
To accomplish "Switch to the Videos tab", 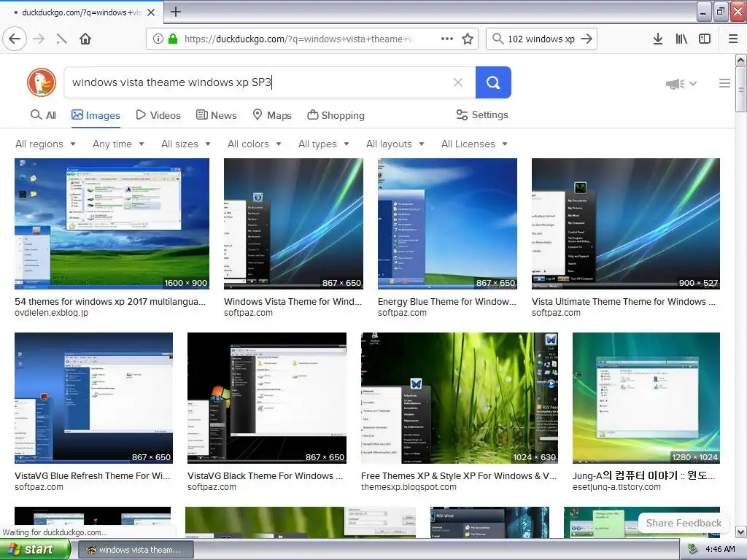I will [158, 115].
